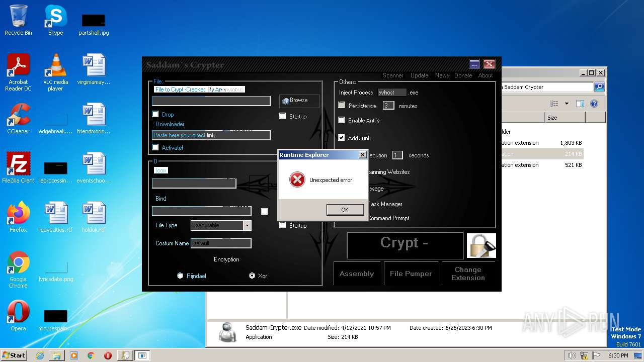Launch Opera from the desktop

(18, 316)
